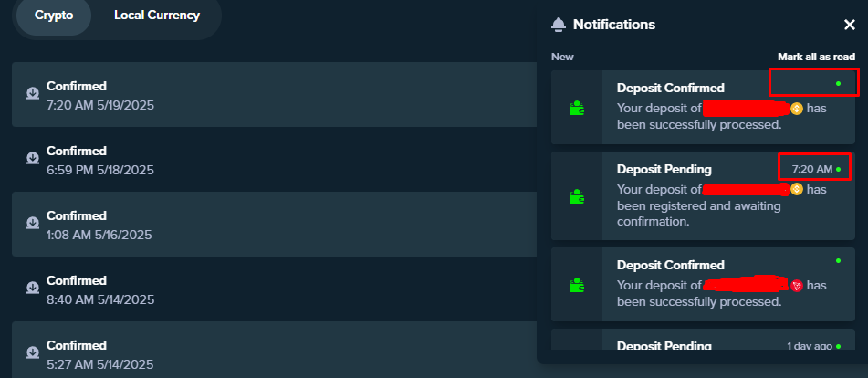Select the Confirmed 5:27 AM 5/14/2025 transaction row
Screen dimensions: 868x378
(275, 350)
